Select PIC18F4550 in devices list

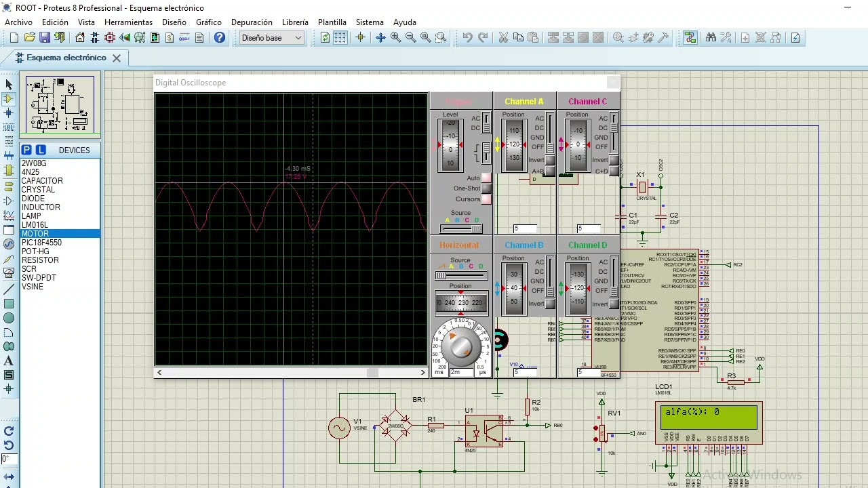point(60,243)
